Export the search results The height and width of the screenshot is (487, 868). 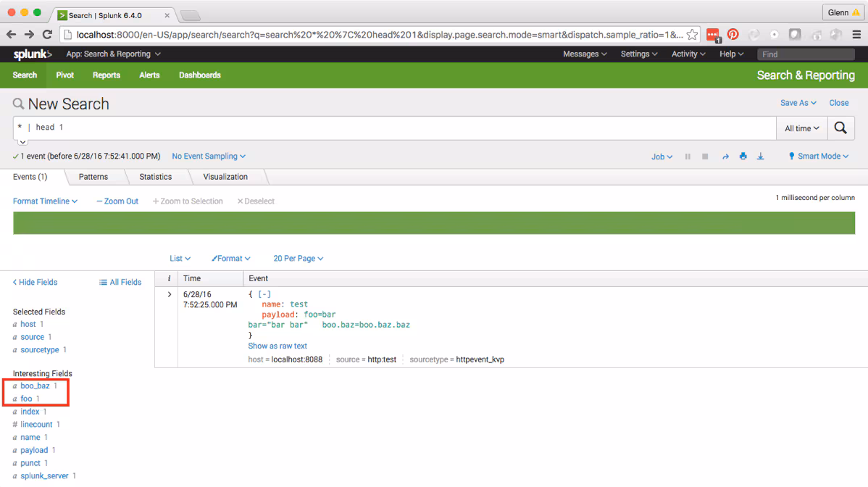760,156
